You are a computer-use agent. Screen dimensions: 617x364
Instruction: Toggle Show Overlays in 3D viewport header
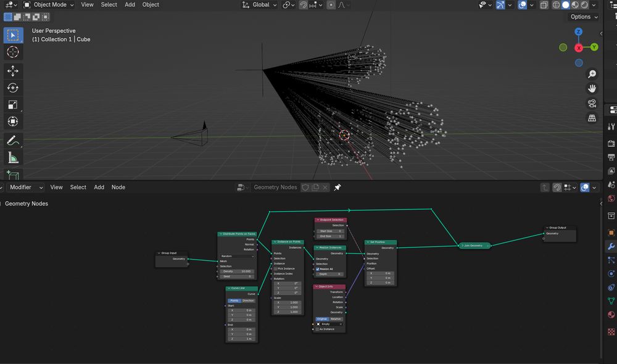pos(522,5)
